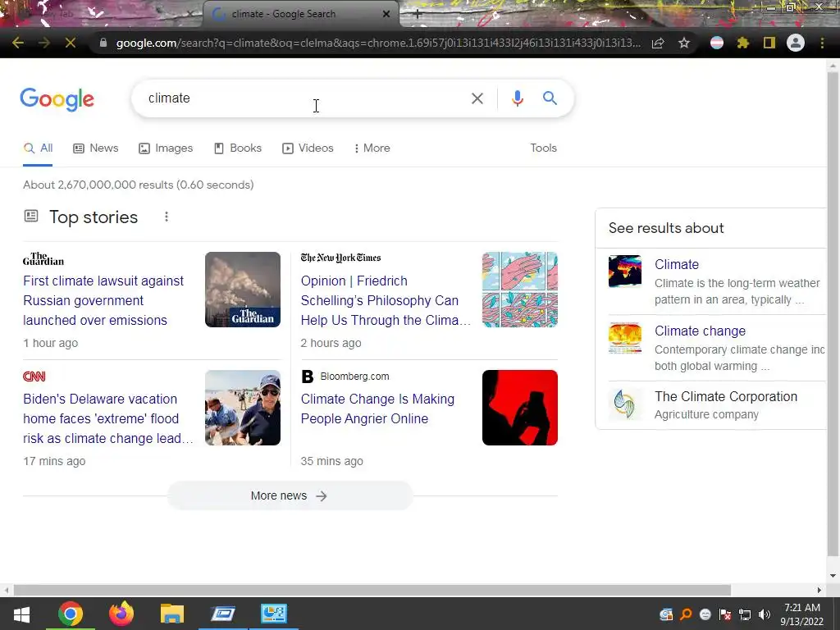This screenshot has height=630, width=840.
Task: Bookmark this page with star icon
Action: (x=684, y=43)
